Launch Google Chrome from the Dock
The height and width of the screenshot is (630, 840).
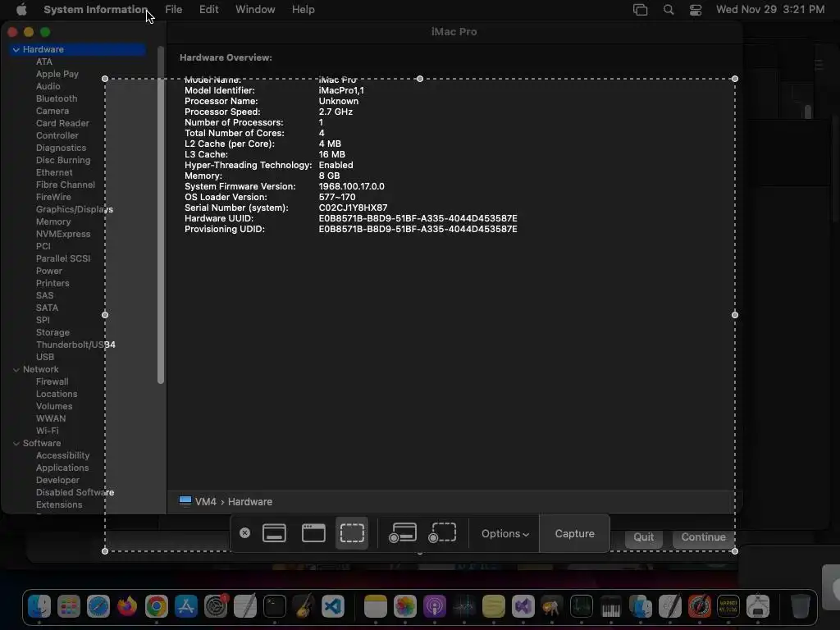(157, 606)
